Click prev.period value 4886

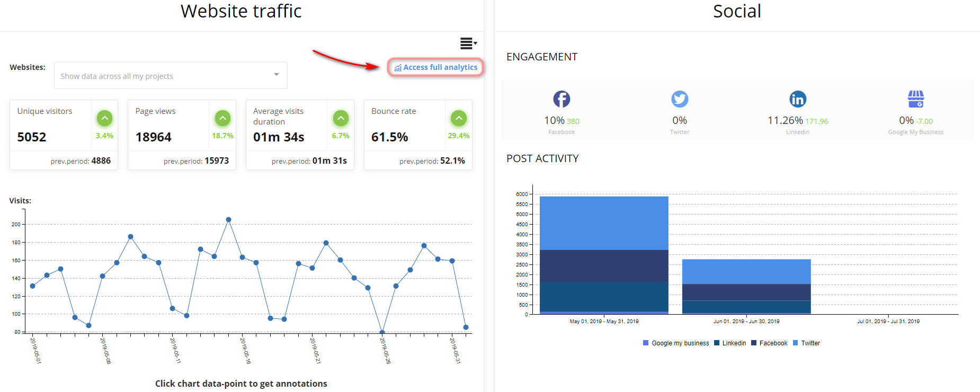click(x=101, y=161)
